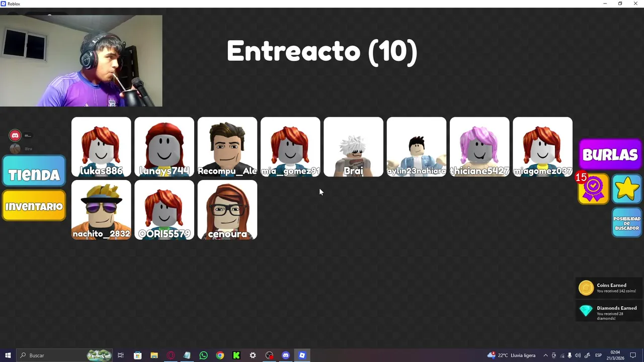Open Discord from taskbar
This screenshot has width=644, height=362.
click(286, 355)
